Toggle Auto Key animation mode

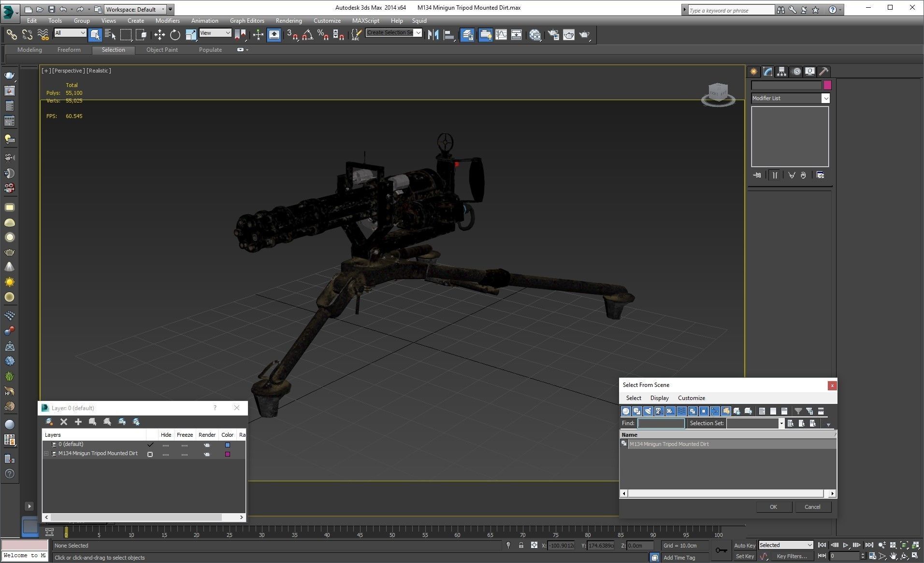(x=744, y=546)
